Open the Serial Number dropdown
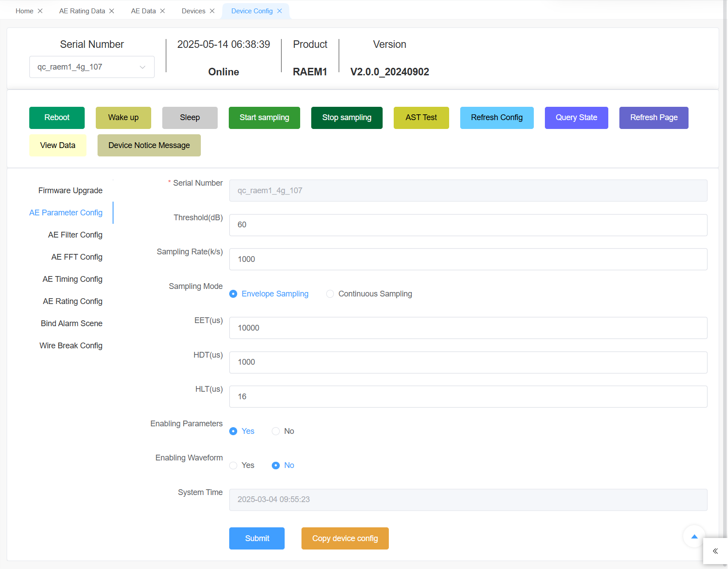This screenshot has height=569, width=728. (x=92, y=67)
